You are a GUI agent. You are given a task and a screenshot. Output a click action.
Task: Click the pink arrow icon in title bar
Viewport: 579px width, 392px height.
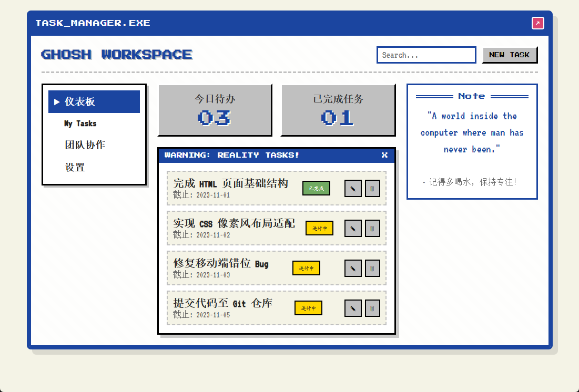[537, 23]
